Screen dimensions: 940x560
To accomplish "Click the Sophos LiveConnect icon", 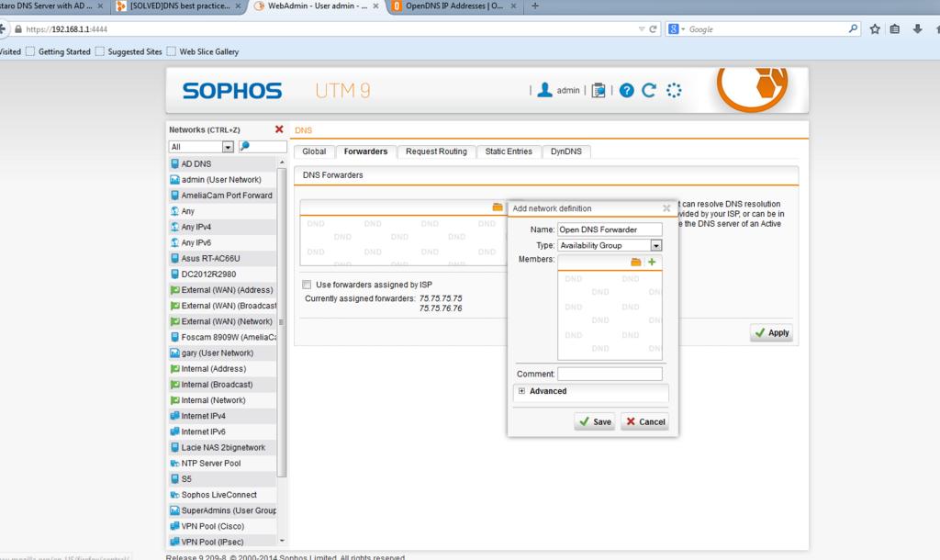I will click(x=174, y=495).
